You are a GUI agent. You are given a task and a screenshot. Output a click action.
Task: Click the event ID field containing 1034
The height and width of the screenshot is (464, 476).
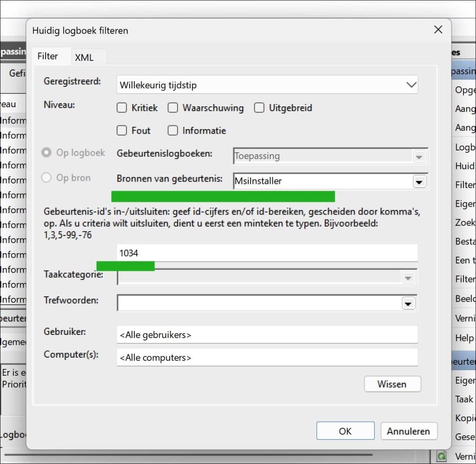(x=267, y=253)
